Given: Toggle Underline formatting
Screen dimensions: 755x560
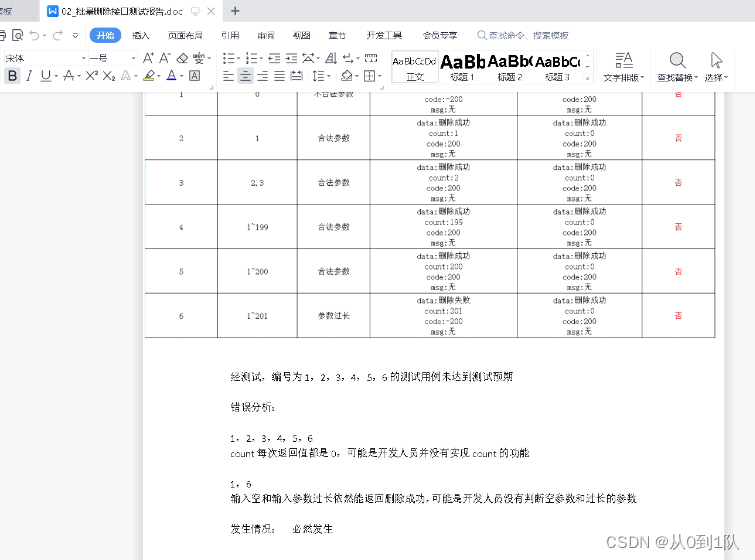Looking at the screenshot, I should point(46,76).
